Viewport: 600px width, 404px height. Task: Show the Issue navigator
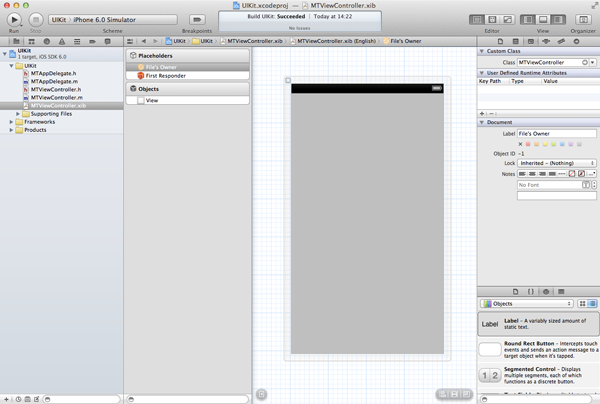62,41
